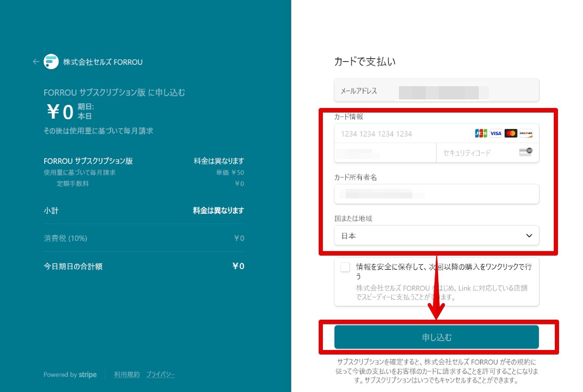583x392 pixels.
Task: Click the Discover card brand icon
Action: point(526,133)
